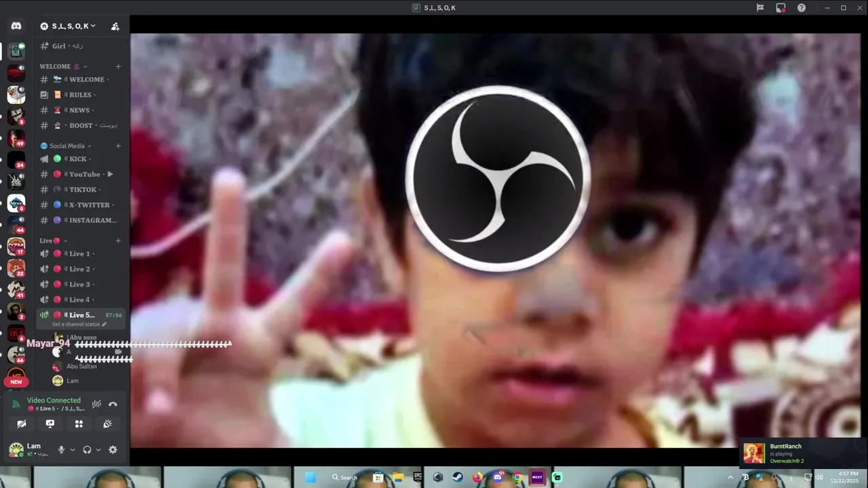Show hidden system tray icons chevron
Viewport: 868px width, 488px height.
point(730,477)
